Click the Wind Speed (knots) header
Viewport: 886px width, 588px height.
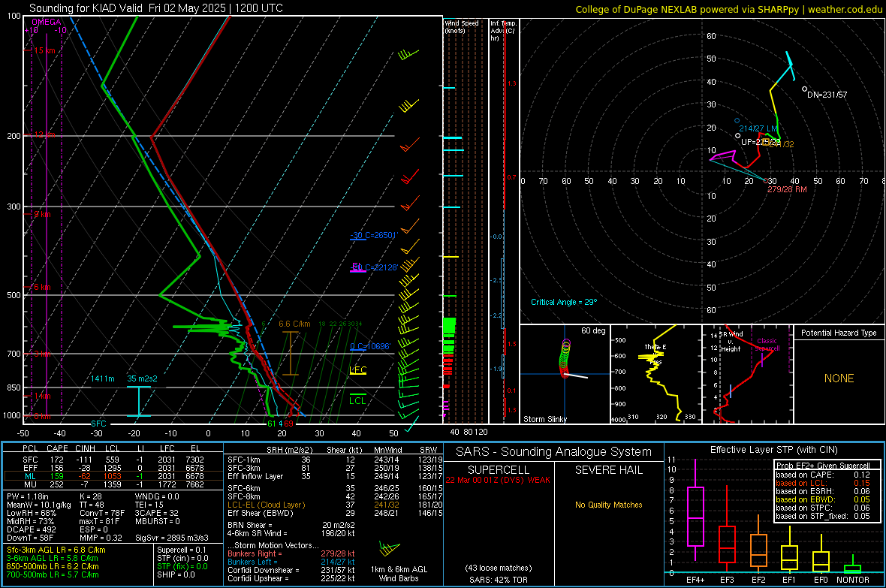click(x=461, y=26)
